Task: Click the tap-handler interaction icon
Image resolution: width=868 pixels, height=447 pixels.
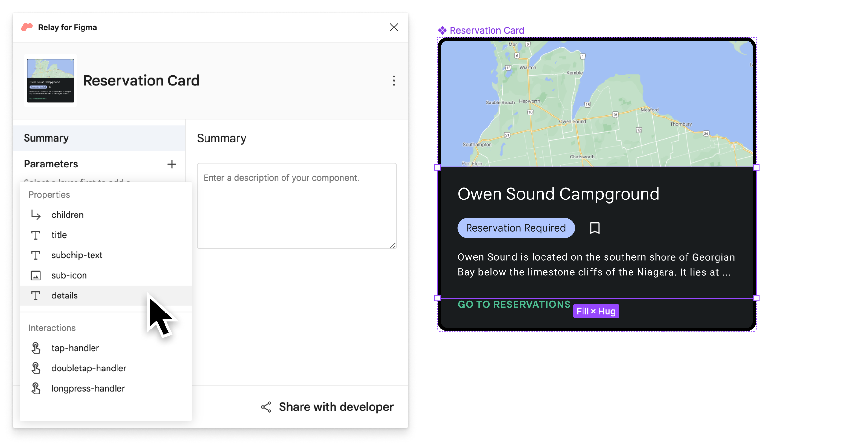Action: click(36, 348)
